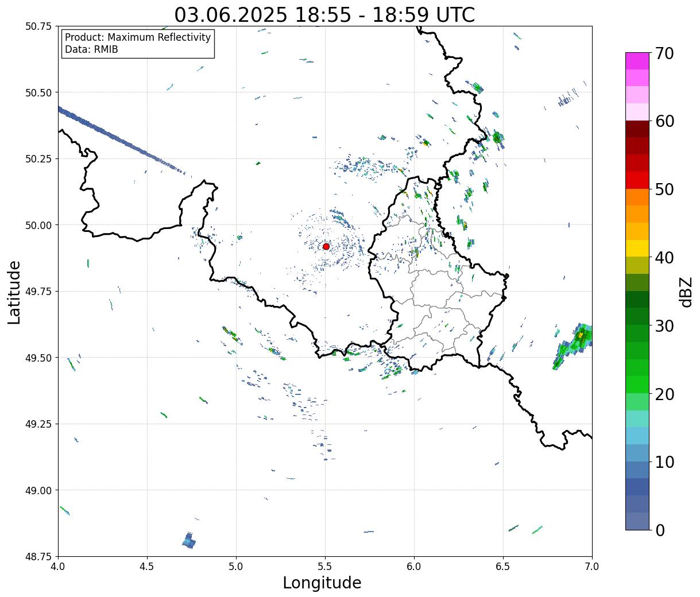
Task: Click the latitude tick label 49.75
Action: pyautogui.click(x=39, y=292)
